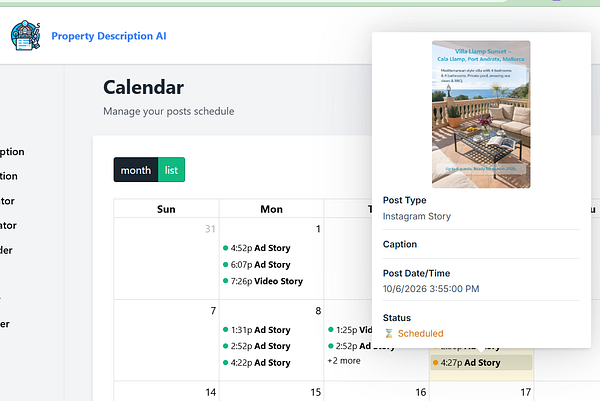Select day number 15 in calendar
This screenshot has height=401, width=600.
coord(315,392)
